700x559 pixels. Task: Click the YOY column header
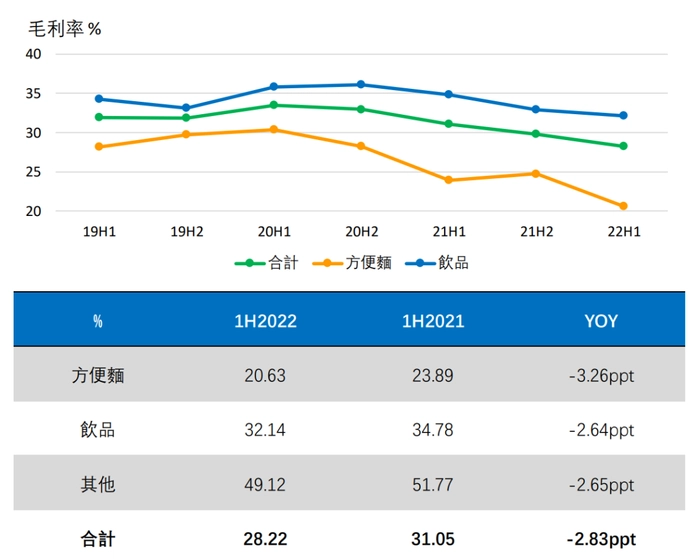[x=600, y=321]
